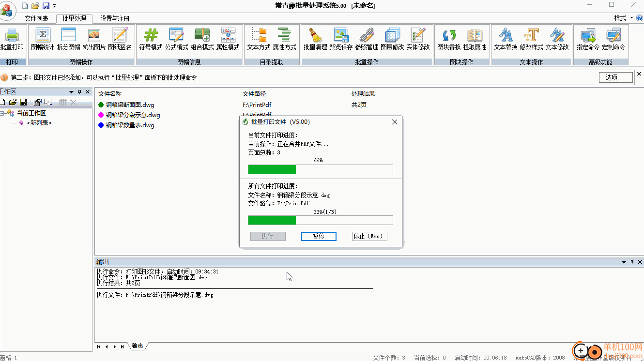Screen dimensions: 644x361
Task: Click the disabled 执行 button
Action: pyautogui.click(x=267, y=236)
